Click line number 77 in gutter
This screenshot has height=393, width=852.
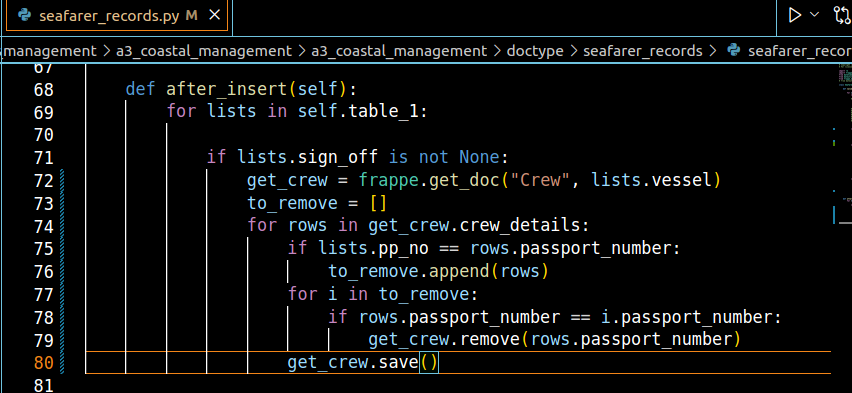pos(43,294)
